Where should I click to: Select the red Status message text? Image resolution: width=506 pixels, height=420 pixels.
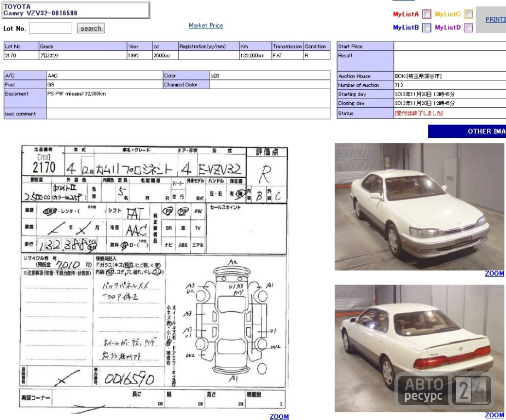[418, 113]
